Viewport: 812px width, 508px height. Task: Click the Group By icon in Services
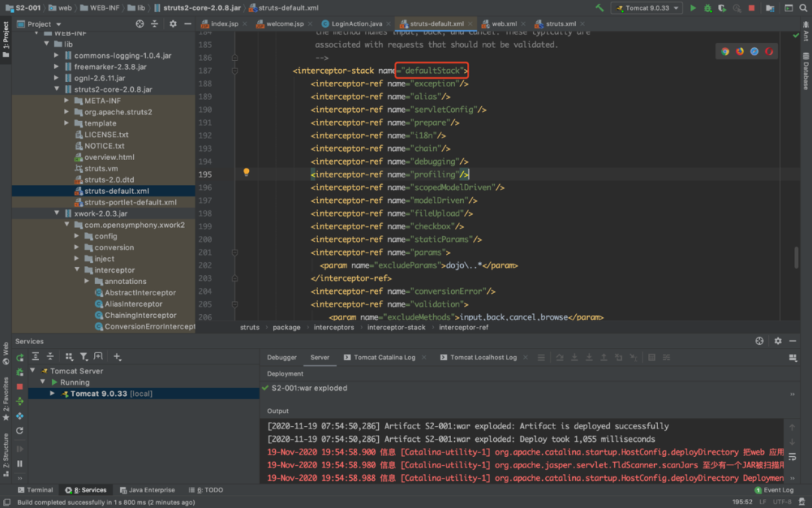(x=69, y=356)
